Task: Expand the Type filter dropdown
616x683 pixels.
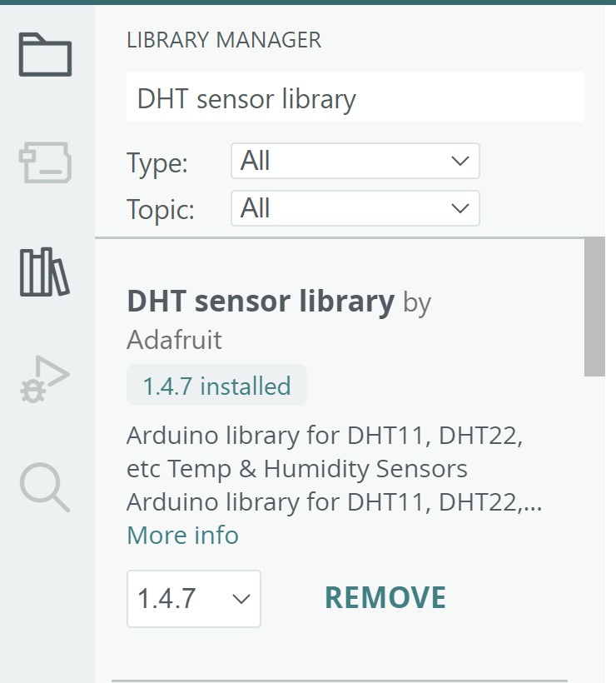Action: [355, 161]
